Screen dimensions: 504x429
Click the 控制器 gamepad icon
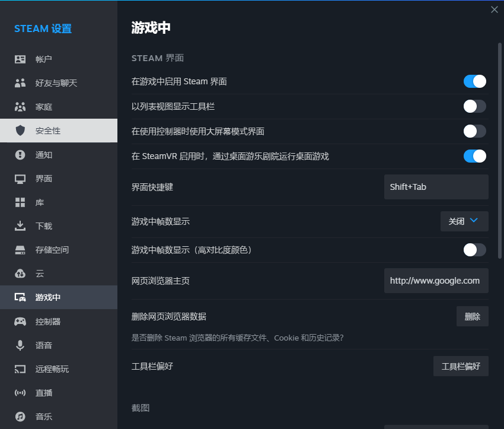pyautogui.click(x=20, y=321)
